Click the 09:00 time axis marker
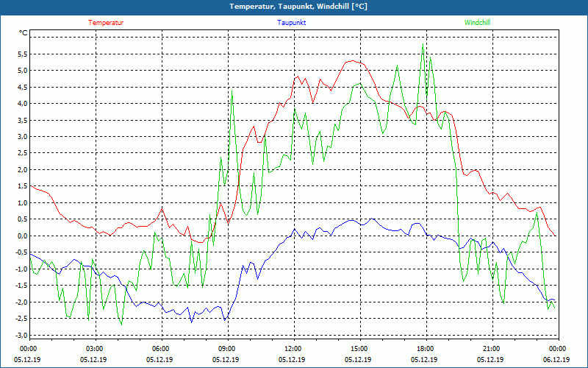This screenshot has width=588, height=368. point(227,349)
